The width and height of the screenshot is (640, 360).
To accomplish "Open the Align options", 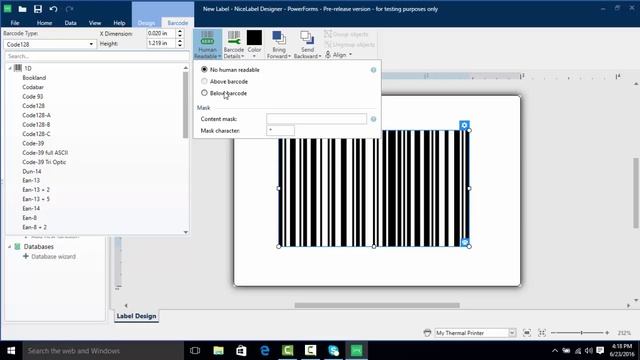I will pyautogui.click(x=339, y=55).
